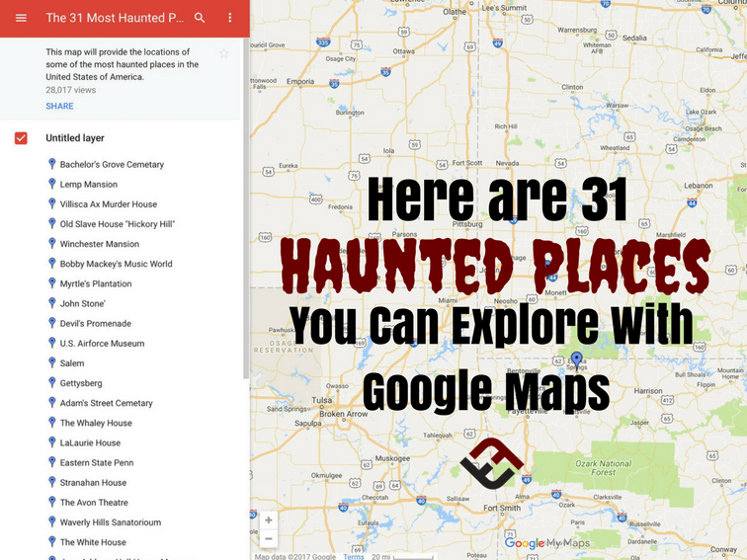Open the Terms link at map bottom
The image size is (747, 560).
point(353,556)
